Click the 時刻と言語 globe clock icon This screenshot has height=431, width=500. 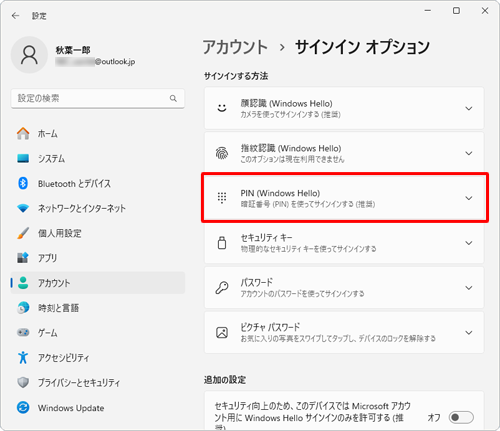pyautogui.click(x=23, y=308)
